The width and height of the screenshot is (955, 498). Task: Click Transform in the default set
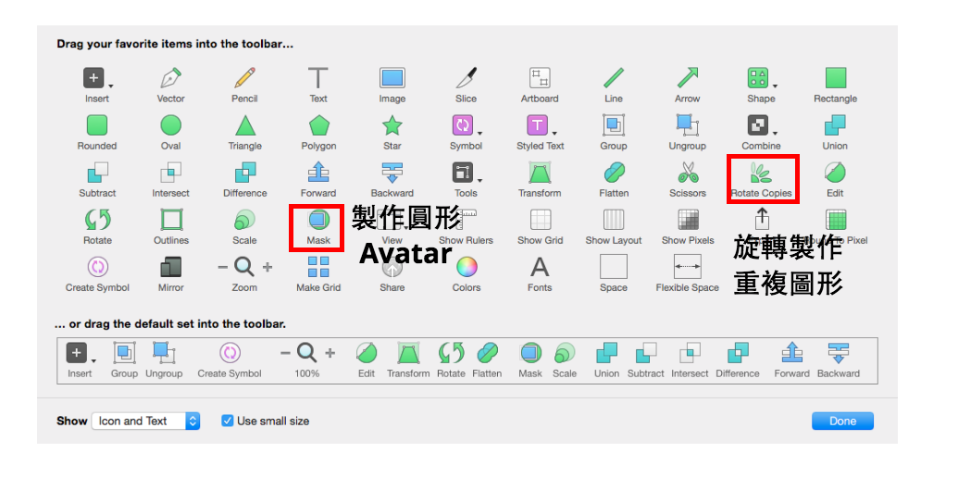(x=408, y=360)
